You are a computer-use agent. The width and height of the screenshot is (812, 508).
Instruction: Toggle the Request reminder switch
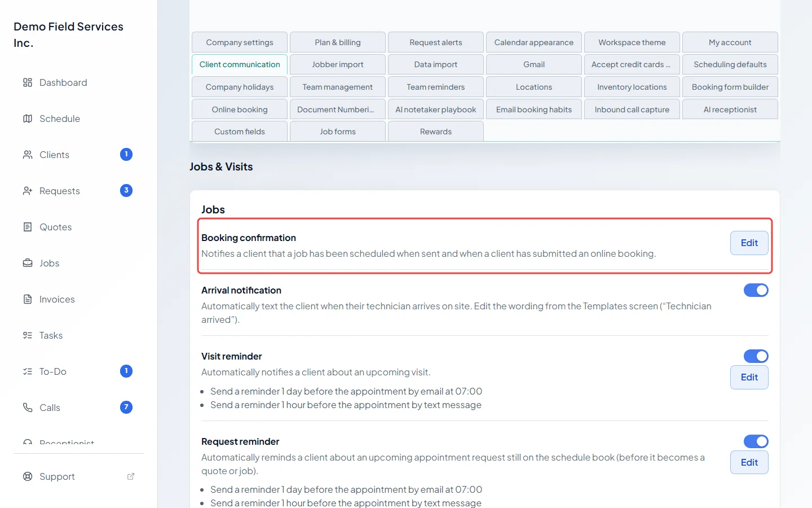coord(756,441)
